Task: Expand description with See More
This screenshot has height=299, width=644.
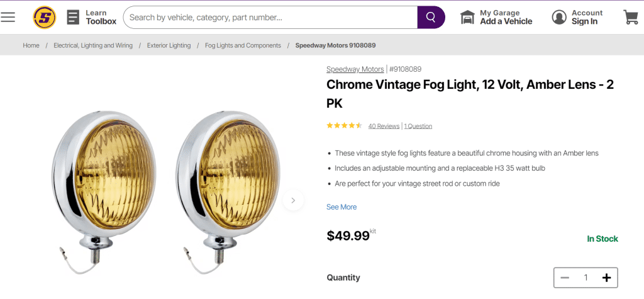Action: [x=341, y=207]
